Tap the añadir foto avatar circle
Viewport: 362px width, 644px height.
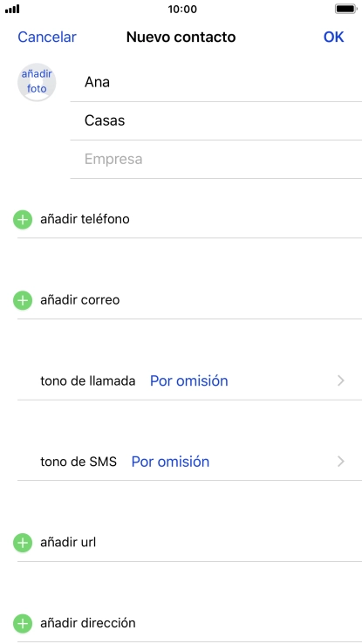click(37, 82)
